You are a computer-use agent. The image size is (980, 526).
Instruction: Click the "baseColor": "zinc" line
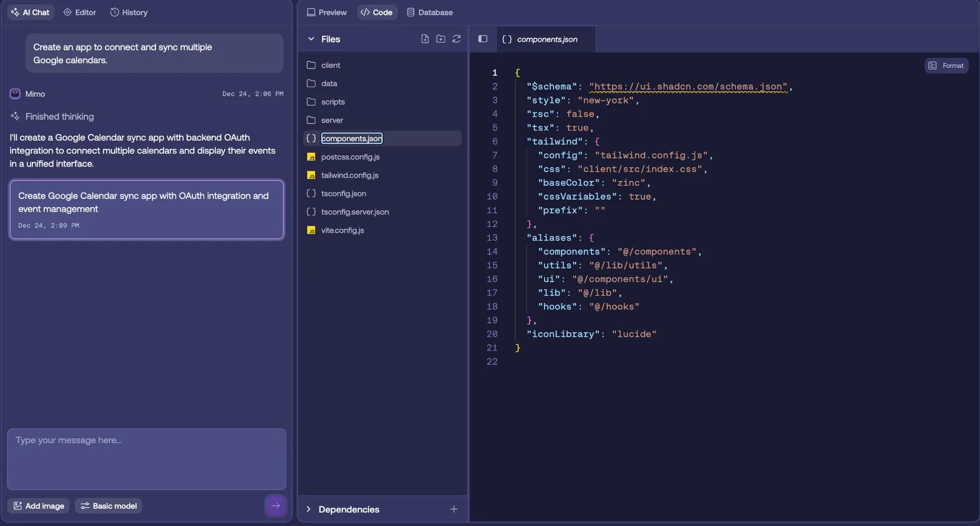[x=594, y=183]
